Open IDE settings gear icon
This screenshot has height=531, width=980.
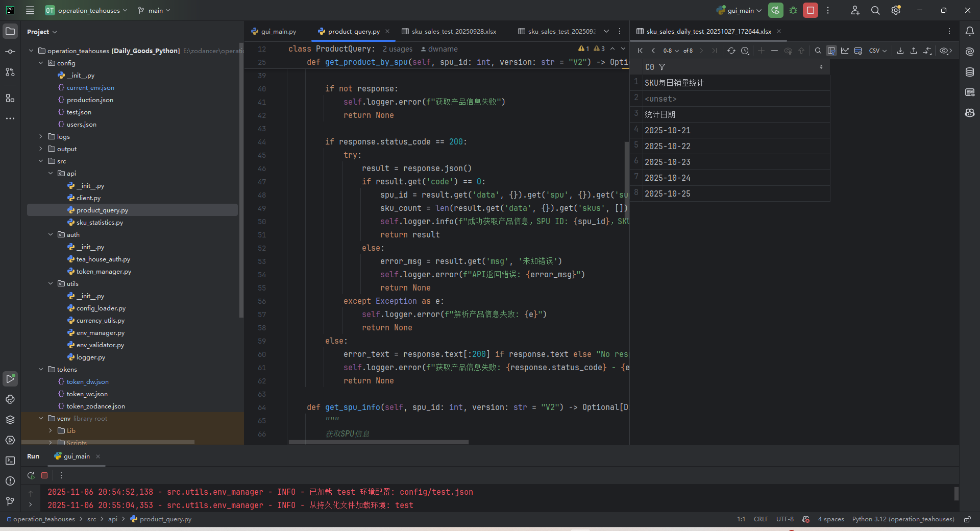pos(896,10)
